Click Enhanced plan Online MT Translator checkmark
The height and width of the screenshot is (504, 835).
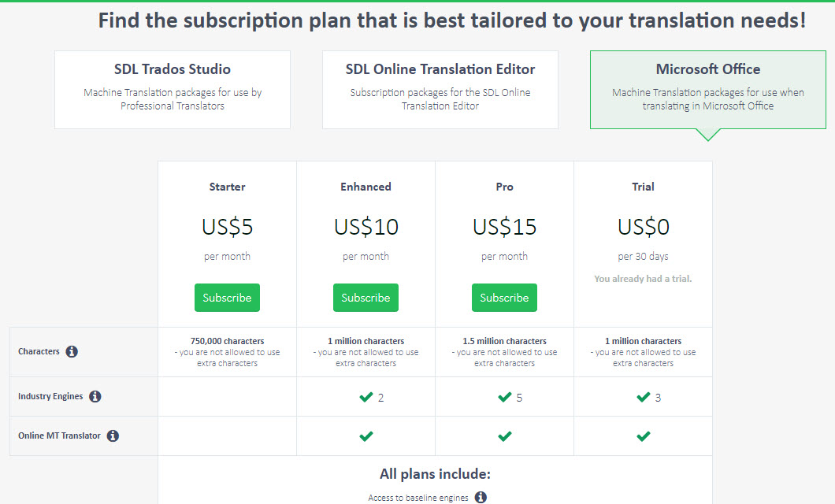366,436
